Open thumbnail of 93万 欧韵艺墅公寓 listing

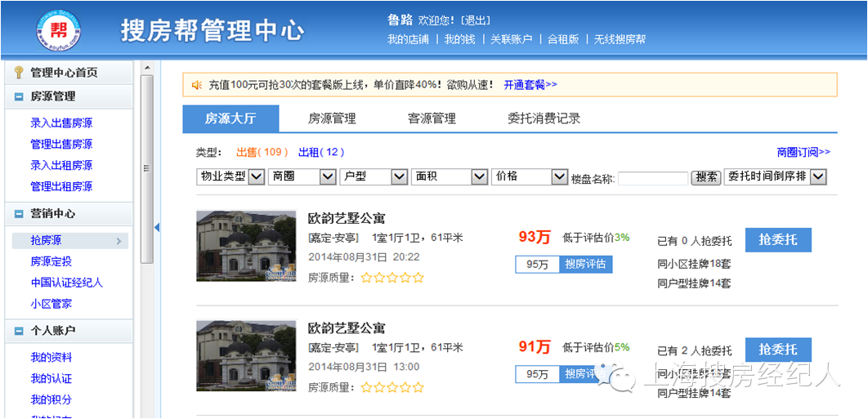(x=246, y=246)
